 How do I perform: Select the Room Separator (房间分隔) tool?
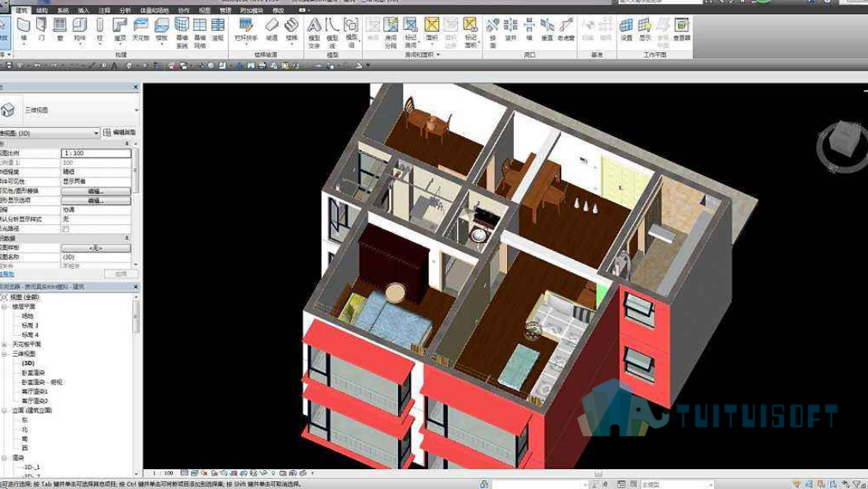391,32
